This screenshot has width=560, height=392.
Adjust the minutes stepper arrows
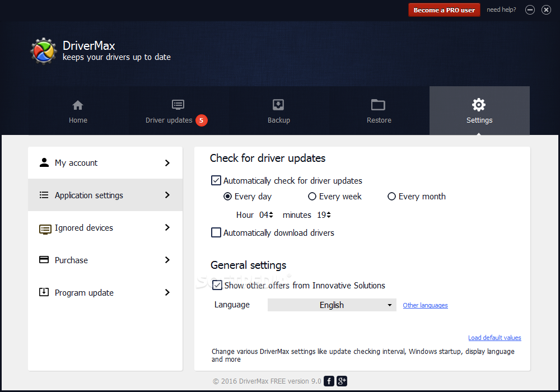[329, 214]
